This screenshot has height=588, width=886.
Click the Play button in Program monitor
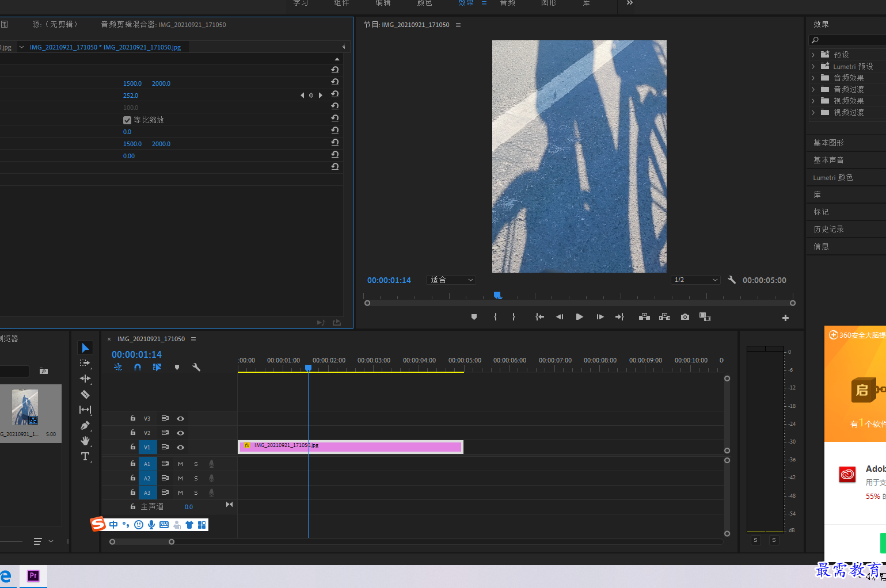click(x=580, y=317)
